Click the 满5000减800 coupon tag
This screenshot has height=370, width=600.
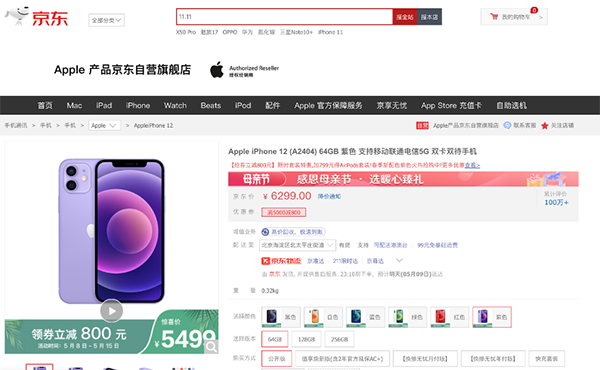tap(284, 212)
